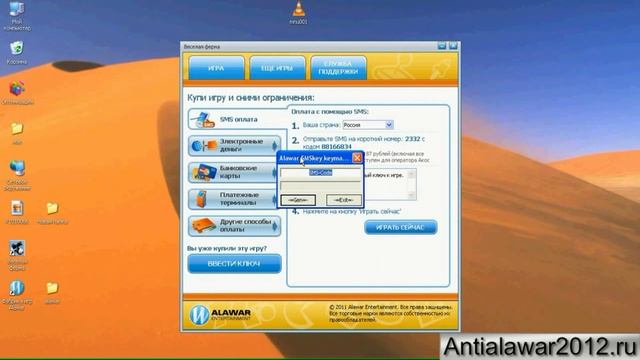The height and width of the screenshot is (360, 640).
Task: Choose the Платежные терминалы payment option
Action: click(x=234, y=199)
